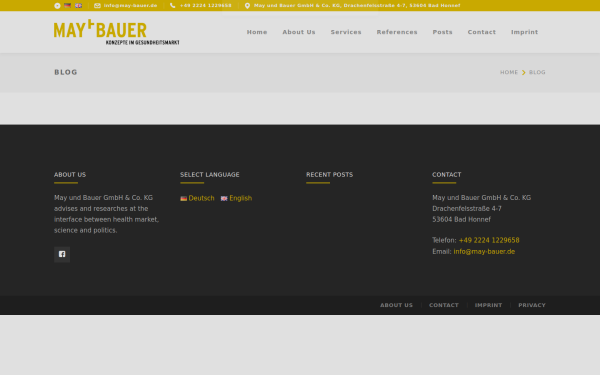The image size is (600, 375).
Task: Click the CONTACT footer column heading
Action: point(447,174)
